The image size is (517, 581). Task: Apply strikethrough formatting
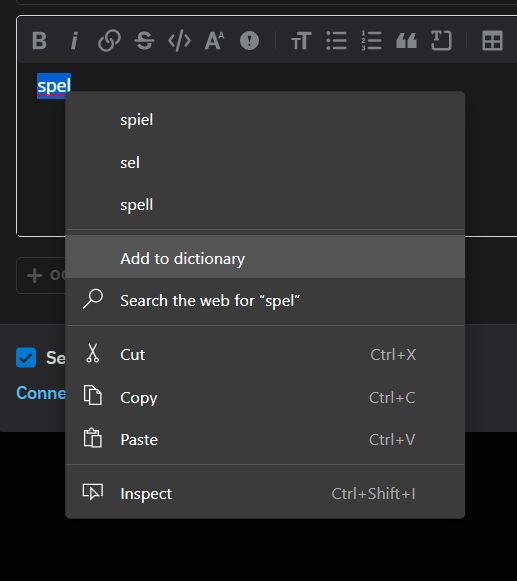144,40
